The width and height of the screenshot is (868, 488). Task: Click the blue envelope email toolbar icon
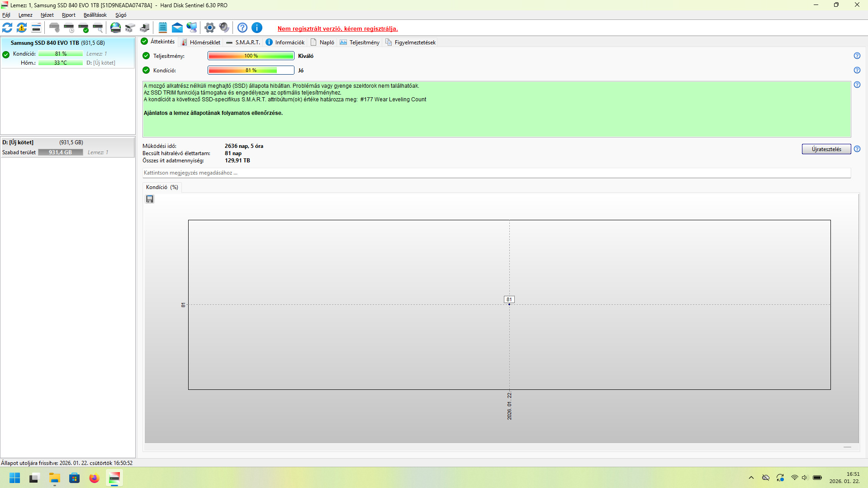click(x=177, y=28)
